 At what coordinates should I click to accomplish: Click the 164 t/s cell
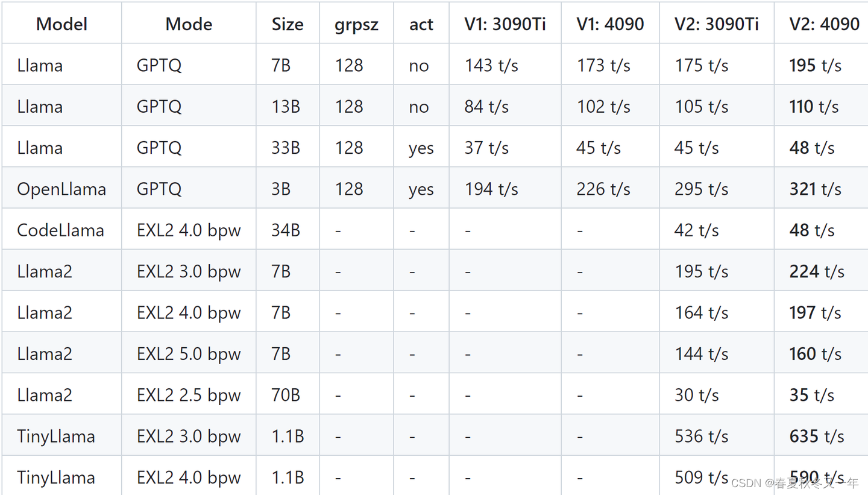[717, 312]
